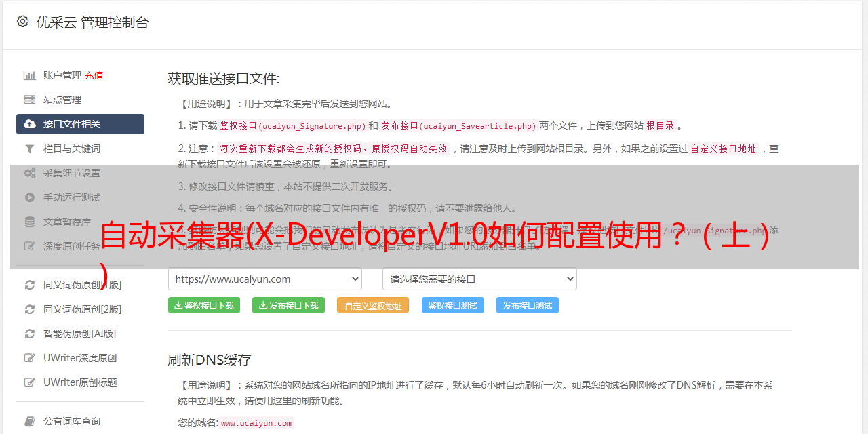Click the refresh icon for 智能伪原创[AI版]
Viewport: 868px width, 434px height.
coord(30,334)
